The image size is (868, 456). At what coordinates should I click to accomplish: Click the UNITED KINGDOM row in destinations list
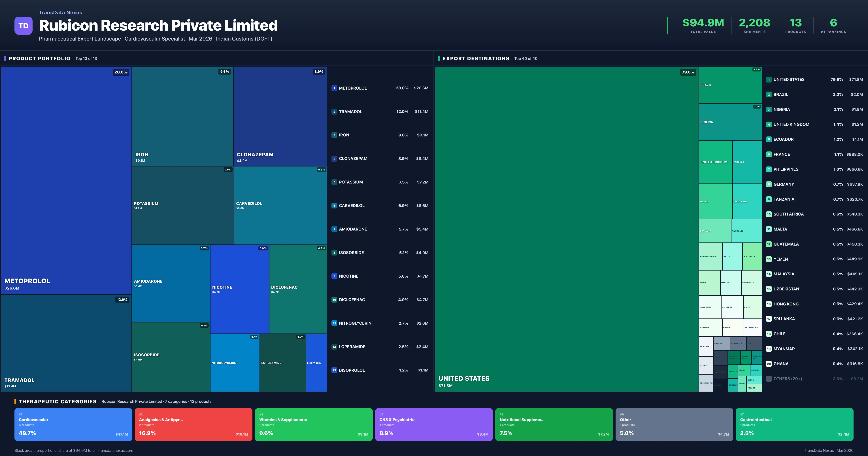pyautogui.click(x=814, y=124)
